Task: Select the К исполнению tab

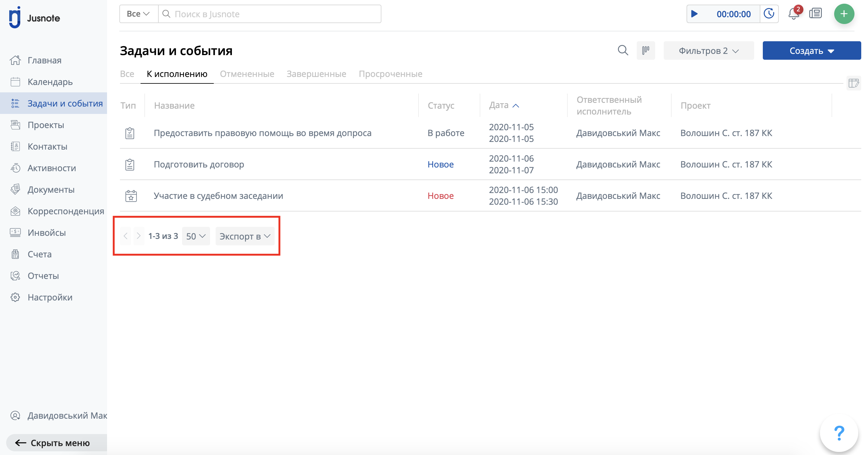Action: coord(177,74)
